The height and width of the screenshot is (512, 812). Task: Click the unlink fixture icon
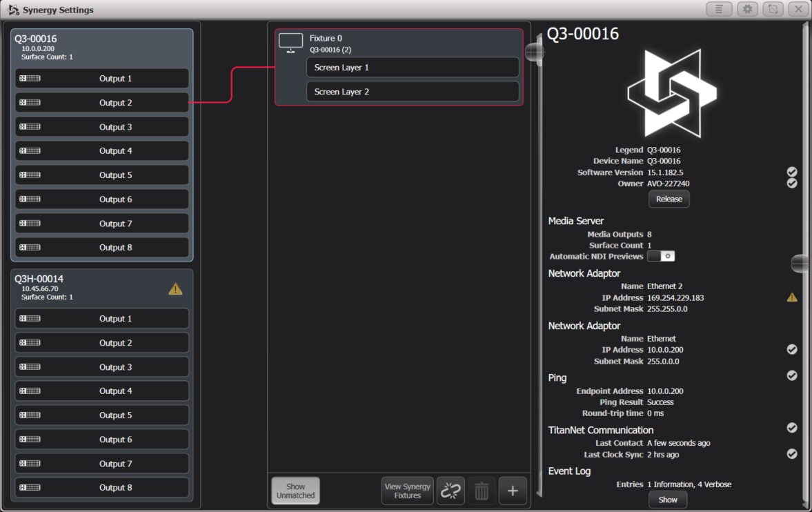(x=450, y=490)
